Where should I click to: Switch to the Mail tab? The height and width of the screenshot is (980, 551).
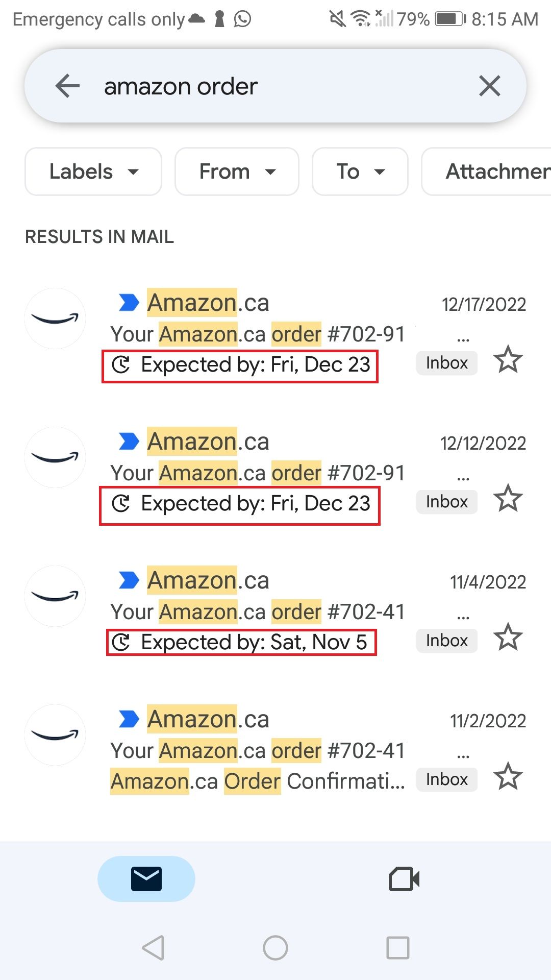pyautogui.click(x=146, y=879)
